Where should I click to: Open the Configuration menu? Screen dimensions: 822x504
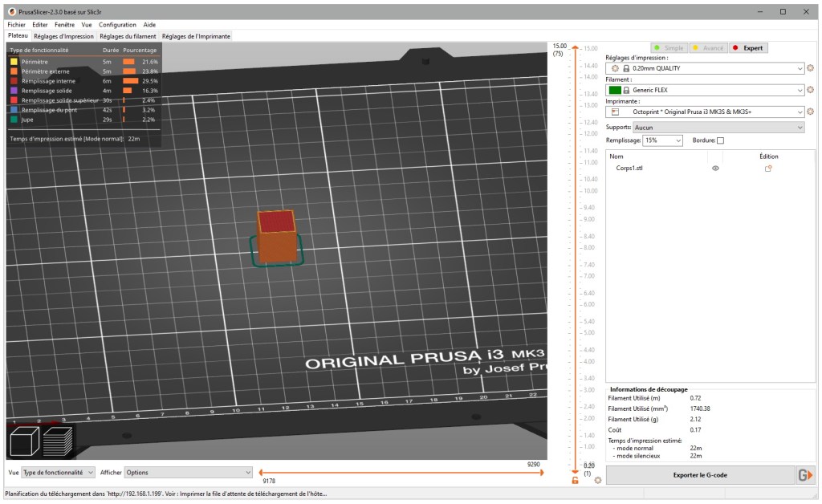click(x=117, y=25)
